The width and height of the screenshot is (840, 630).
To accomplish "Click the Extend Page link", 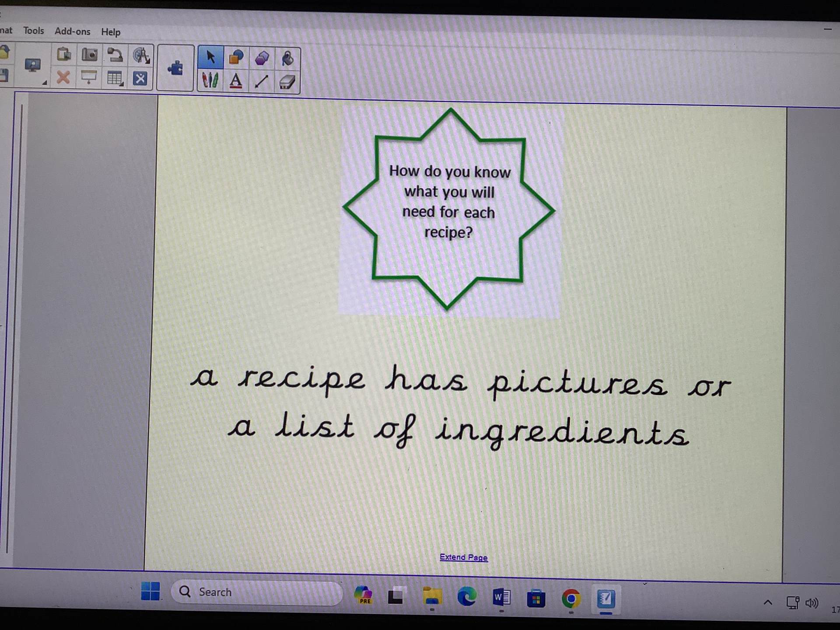I will tap(463, 557).
